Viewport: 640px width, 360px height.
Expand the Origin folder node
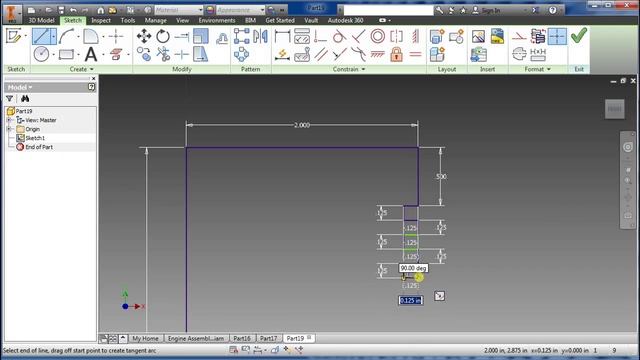tap(9, 129)
